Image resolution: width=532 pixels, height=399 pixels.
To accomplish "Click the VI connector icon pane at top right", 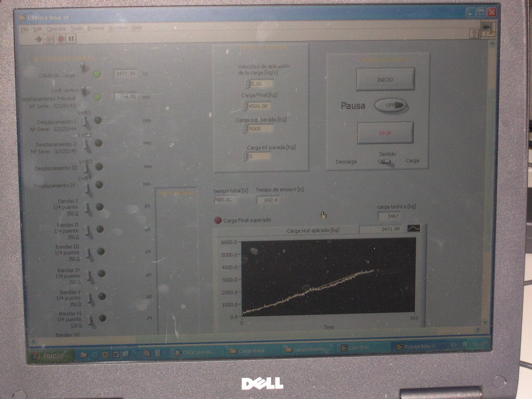I will (488, 30).
